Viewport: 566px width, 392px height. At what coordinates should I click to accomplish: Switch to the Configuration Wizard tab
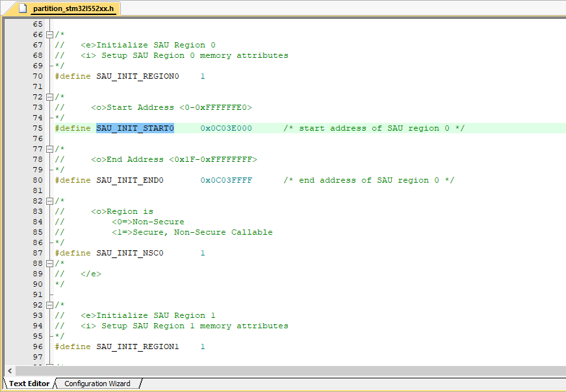(x=97, y=384)
